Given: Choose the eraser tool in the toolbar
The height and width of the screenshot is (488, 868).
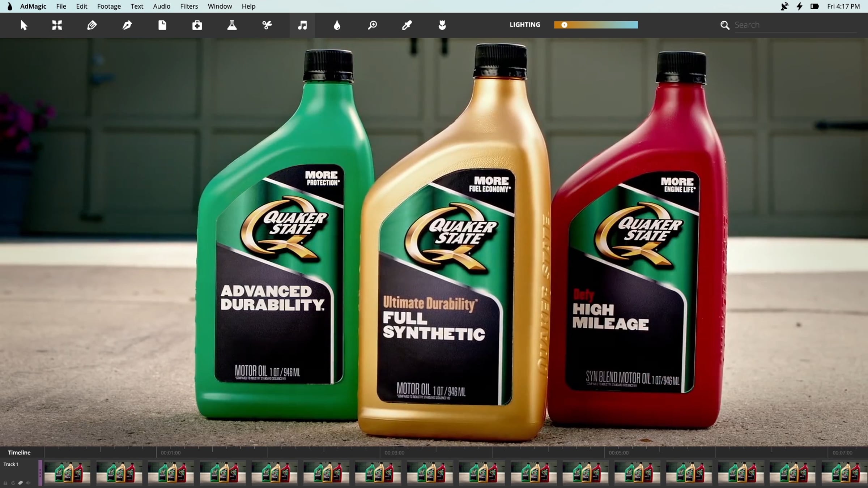Looking at the screenshot, I should [x=92, y=25].
